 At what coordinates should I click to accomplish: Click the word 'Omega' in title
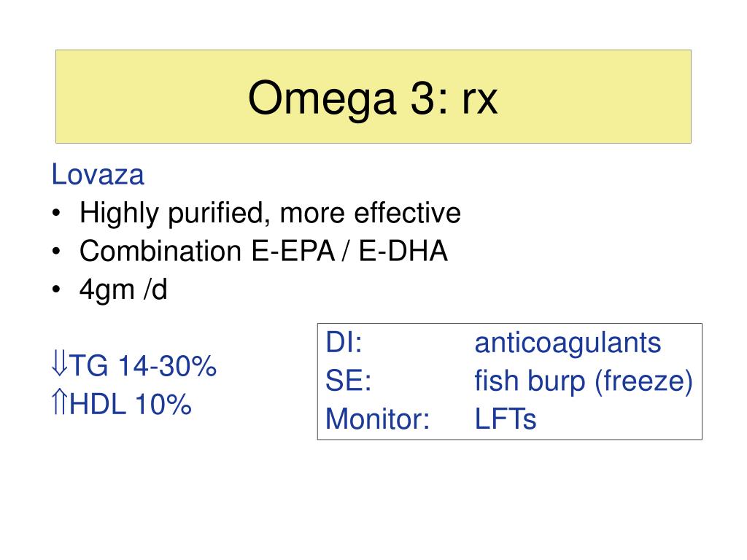(x=322, y=99)
